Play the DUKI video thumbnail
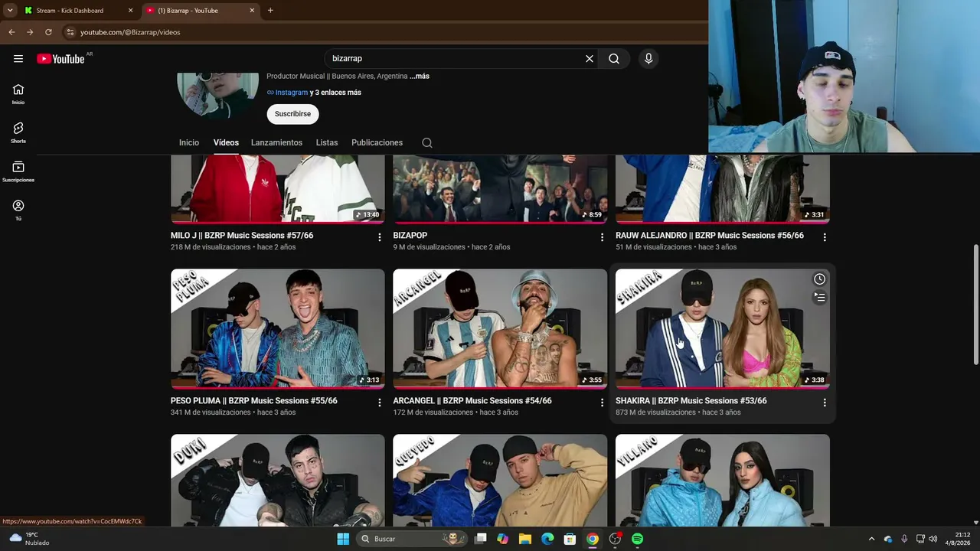Image resolution: width=980 pixels, height=551 pixels. click(x=278, y=481)
